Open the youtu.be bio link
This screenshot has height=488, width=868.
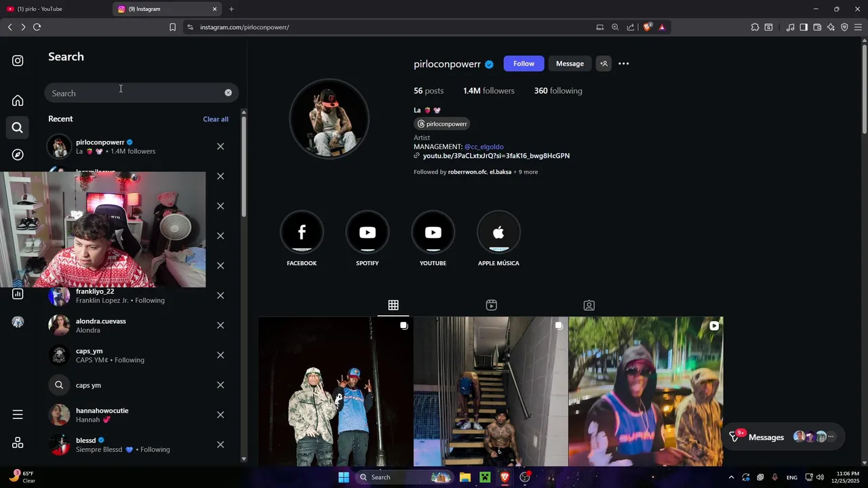pyautogui.click(x=496, y=156)
